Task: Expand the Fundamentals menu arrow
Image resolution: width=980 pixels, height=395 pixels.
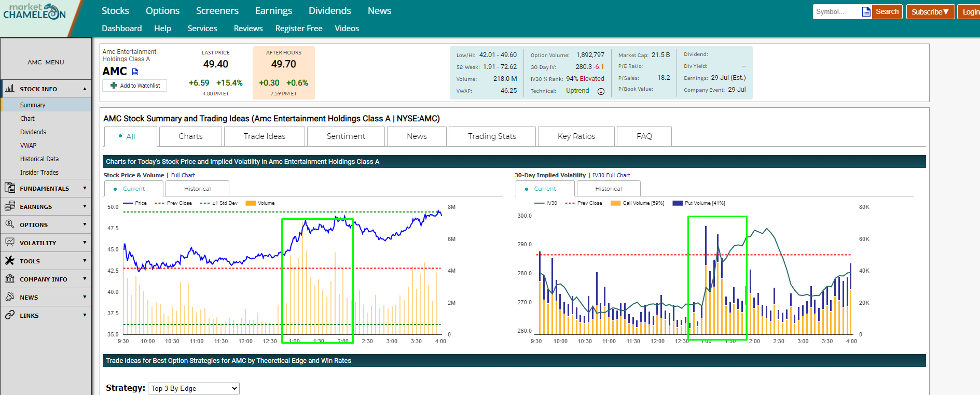Action: [85, 188]
